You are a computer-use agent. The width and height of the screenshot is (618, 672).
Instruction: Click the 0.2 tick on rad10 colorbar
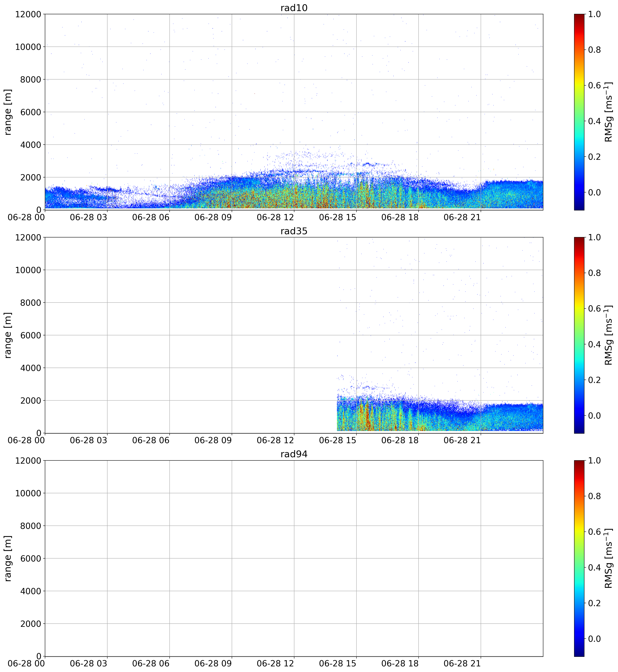[594, 157]
